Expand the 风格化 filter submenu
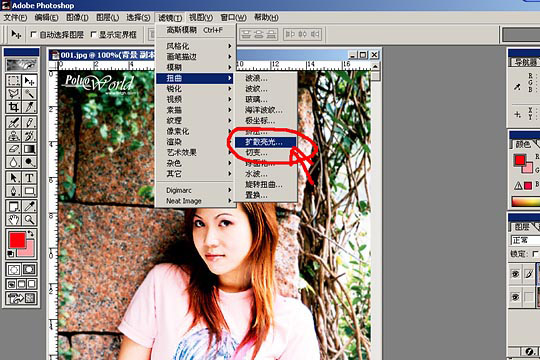 coord(196,46)
